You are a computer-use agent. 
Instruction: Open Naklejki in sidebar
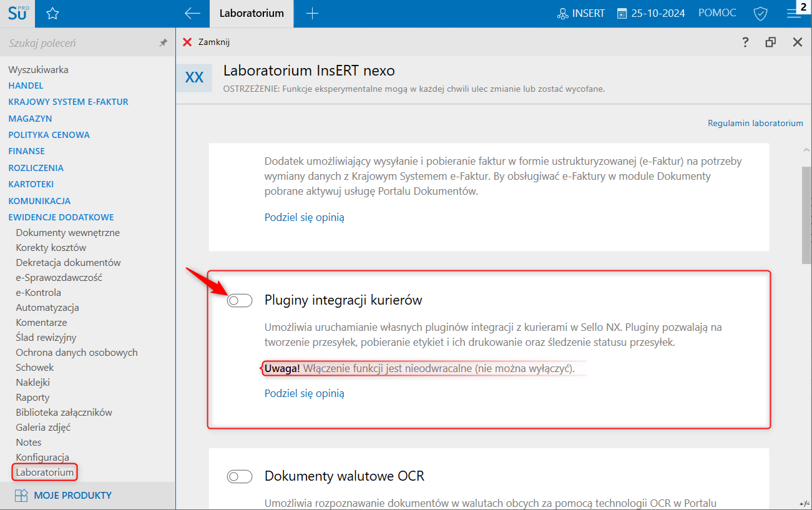coord(32,383)
